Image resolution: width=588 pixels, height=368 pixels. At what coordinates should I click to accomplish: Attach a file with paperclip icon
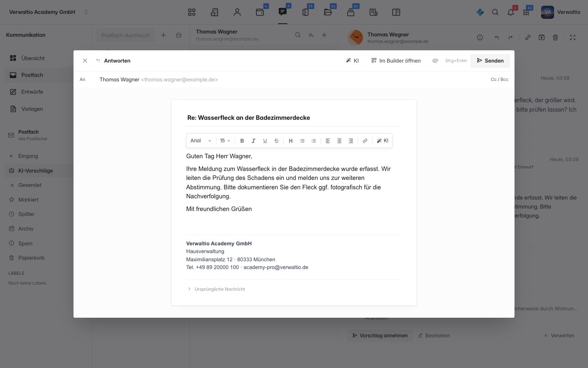point(435,61)
